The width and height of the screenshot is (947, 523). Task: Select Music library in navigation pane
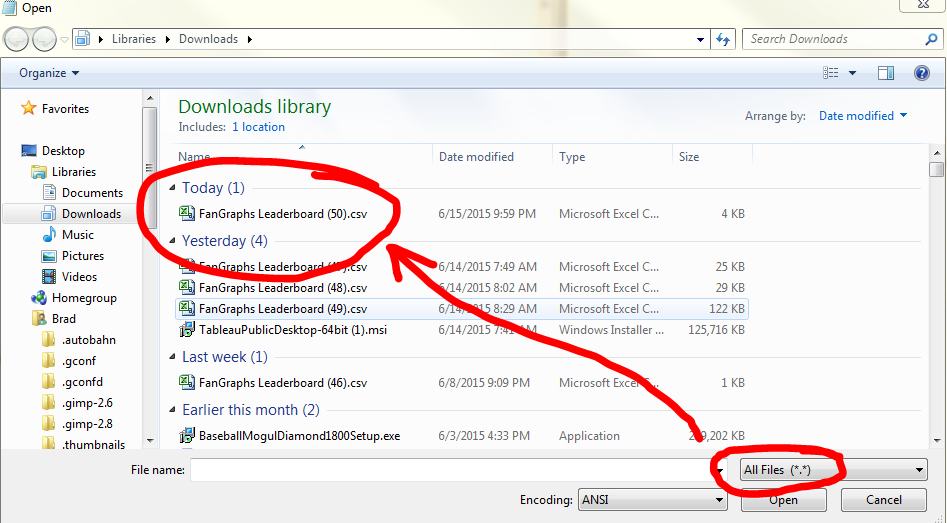point(78,235)
